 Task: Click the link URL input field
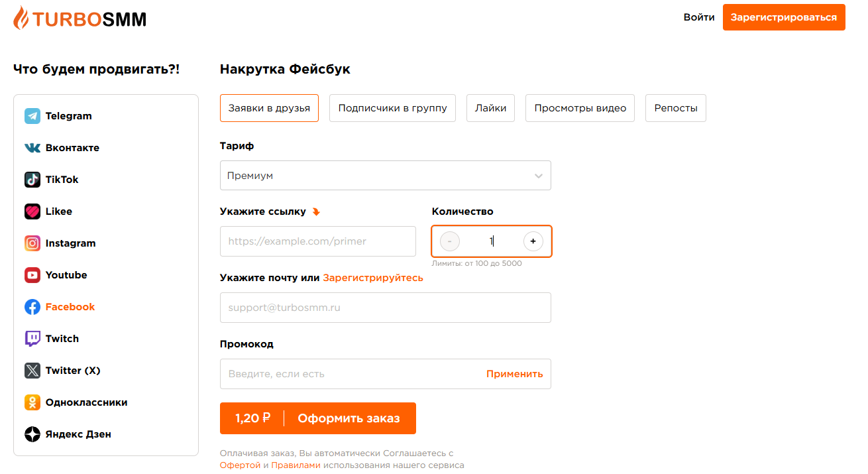(318, 241)
